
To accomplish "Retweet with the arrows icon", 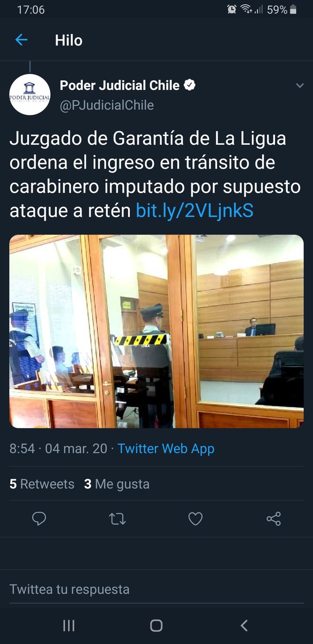I will coord(117,518).
